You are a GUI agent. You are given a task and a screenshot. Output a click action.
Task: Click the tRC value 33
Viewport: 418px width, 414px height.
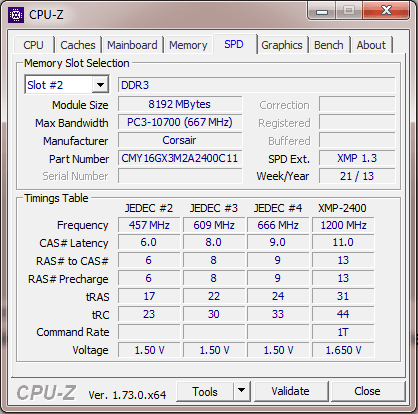(278, 314)
